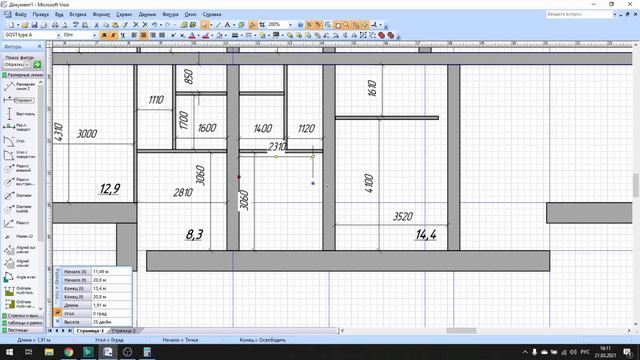Click the blue Help icon after zoom box
This screenshot has height=360, width=640.
point(300,25)
